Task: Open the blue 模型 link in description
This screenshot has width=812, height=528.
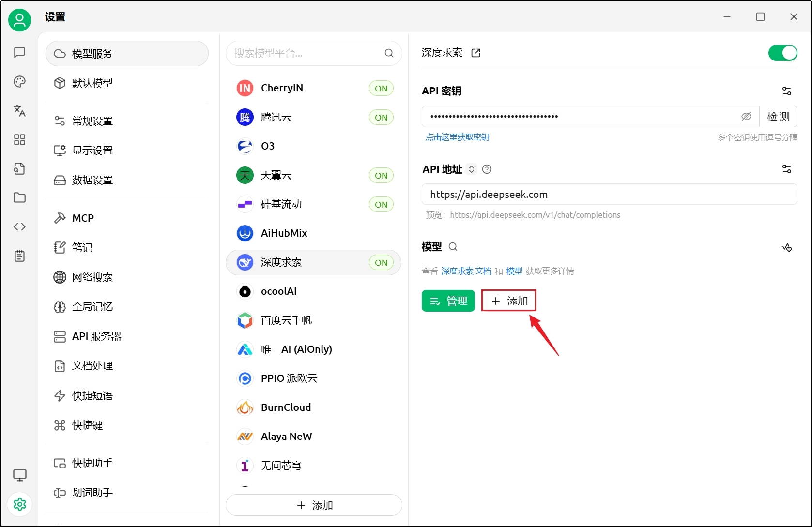Action: point(514,271)
